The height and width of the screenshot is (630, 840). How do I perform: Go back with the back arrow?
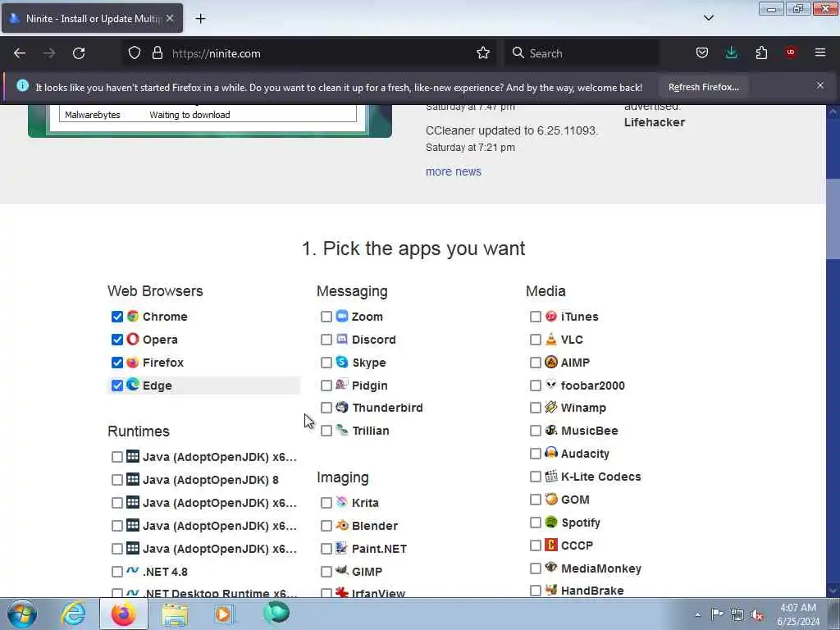click(20, 53)
